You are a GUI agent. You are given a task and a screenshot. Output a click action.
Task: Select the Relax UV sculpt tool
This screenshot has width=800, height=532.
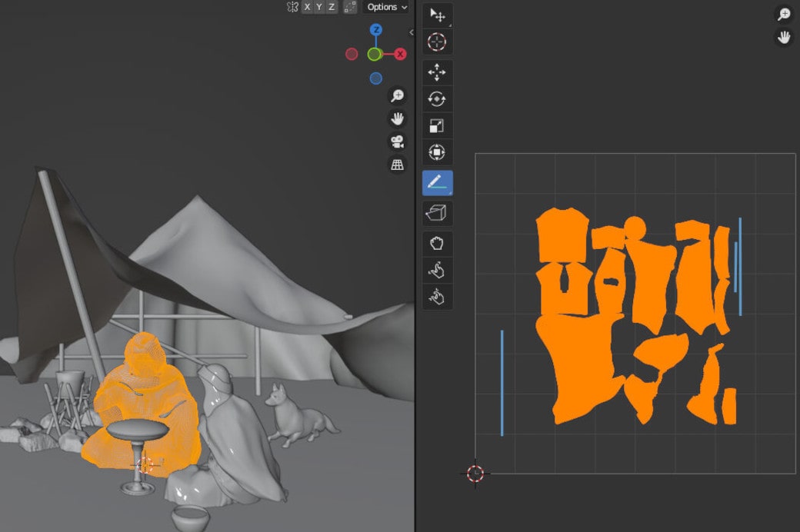[x=437, y=268]
